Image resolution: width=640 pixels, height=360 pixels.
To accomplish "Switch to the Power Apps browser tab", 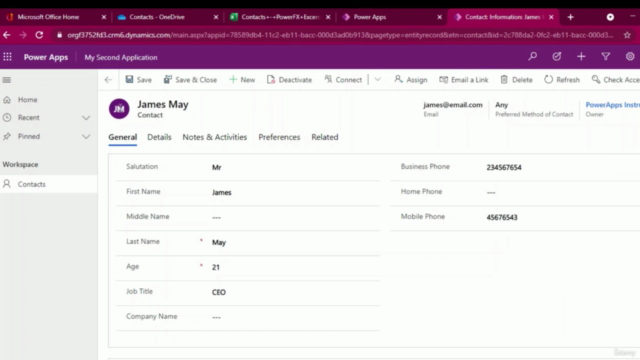I will 369,17.
